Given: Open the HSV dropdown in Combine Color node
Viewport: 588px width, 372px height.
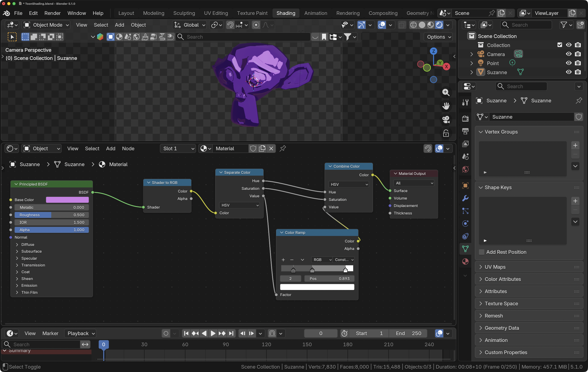Looking at the screenshot, I should pos(348,184).
